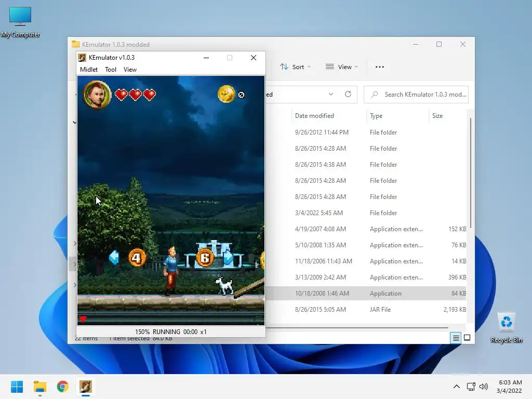
Task: Select the 2,193 KB JAR File row
Action: point(366,310)
